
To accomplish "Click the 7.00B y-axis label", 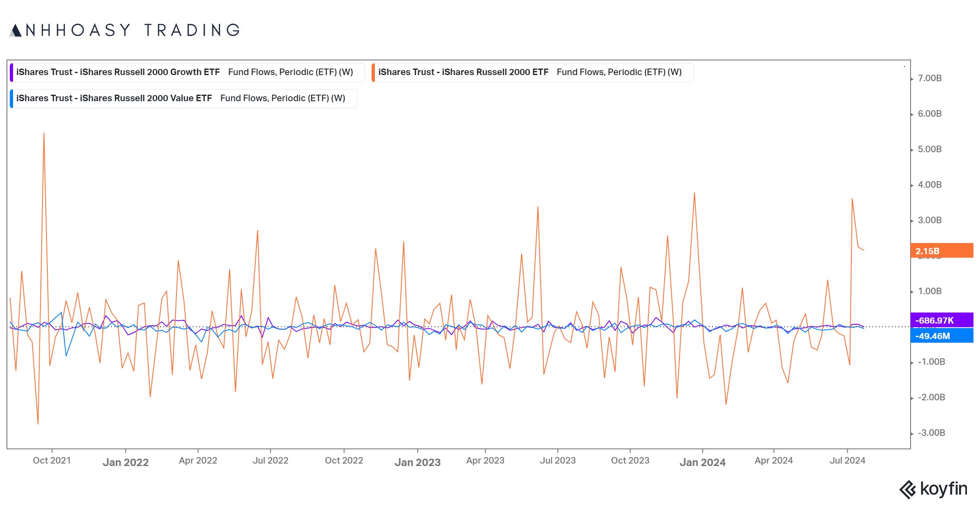I will [x=929, y=78].
